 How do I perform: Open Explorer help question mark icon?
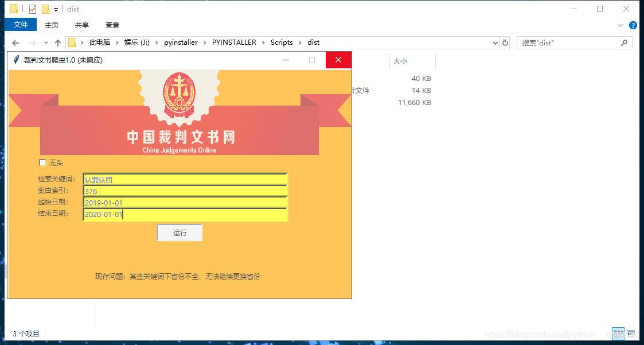(633, 25)
